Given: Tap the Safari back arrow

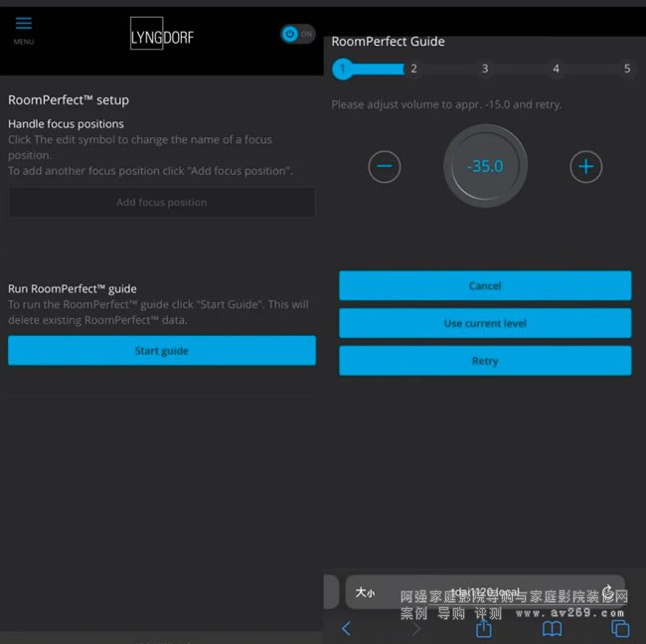Looking at the screenshot, I should click(346, 628).
